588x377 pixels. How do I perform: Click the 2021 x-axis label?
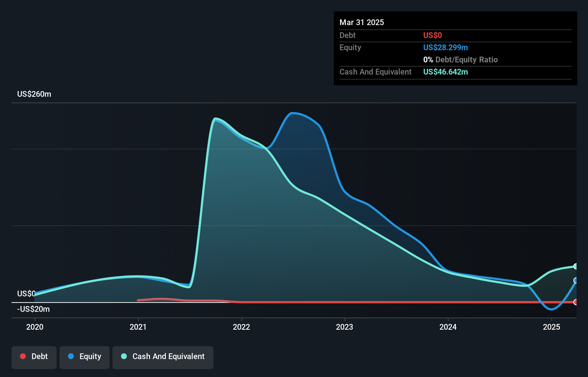coord(138,327)
